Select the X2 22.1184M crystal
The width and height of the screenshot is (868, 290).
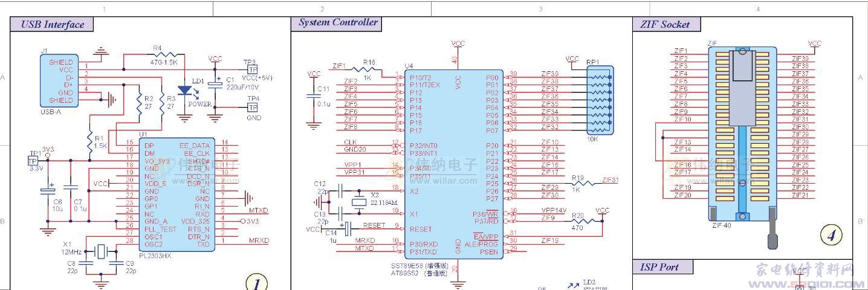[x=359, y=202]
